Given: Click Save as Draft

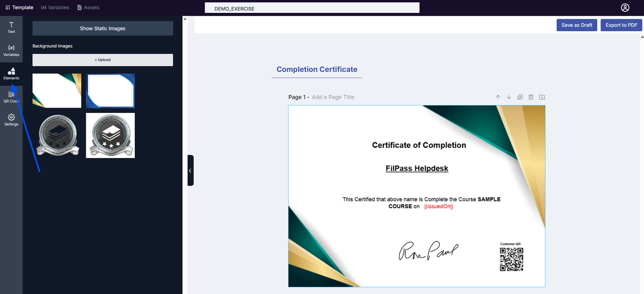Looking at the screenshot, I should click(577, 25).
